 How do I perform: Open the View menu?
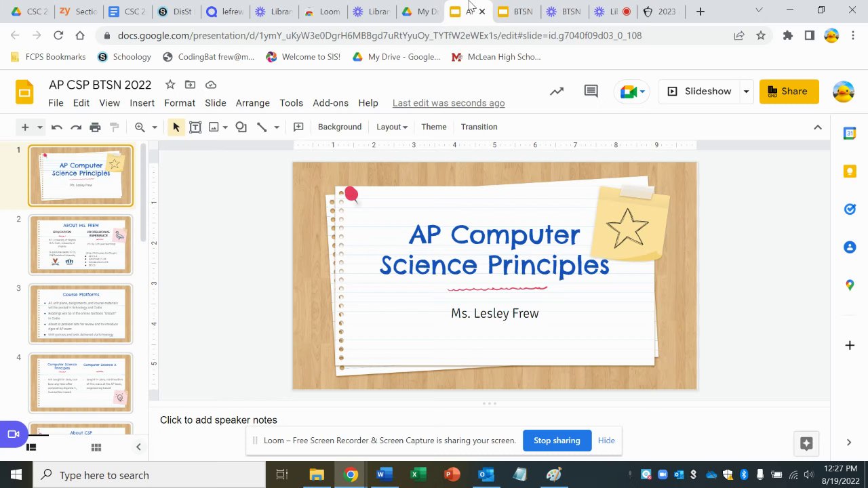109,103
